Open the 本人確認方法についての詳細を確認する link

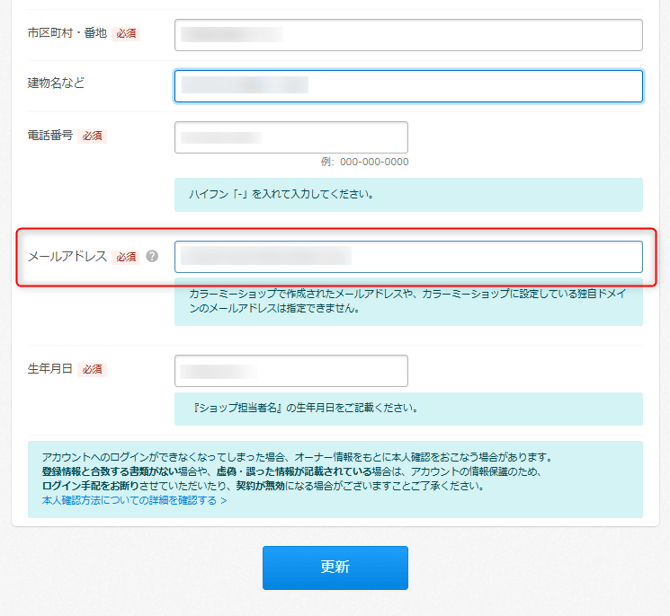(134, 501)
